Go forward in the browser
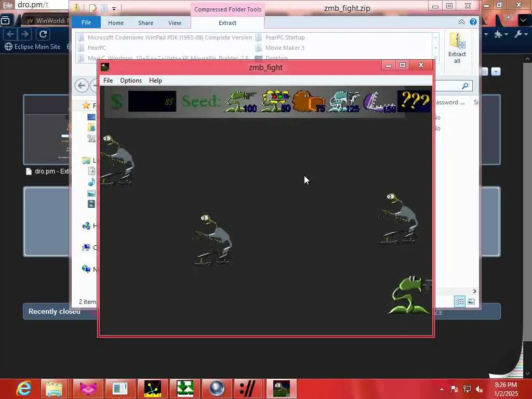This screenshot has height=399, width=532. point(25,34)
